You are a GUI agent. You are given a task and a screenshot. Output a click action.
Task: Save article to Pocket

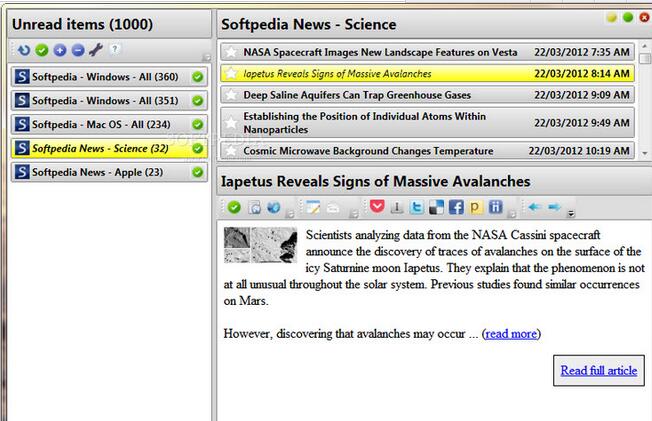coord(377,206)
